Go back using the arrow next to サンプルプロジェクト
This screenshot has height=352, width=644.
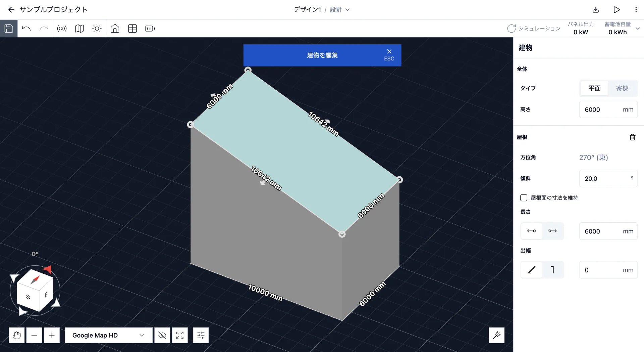click(x=11, y=10)
